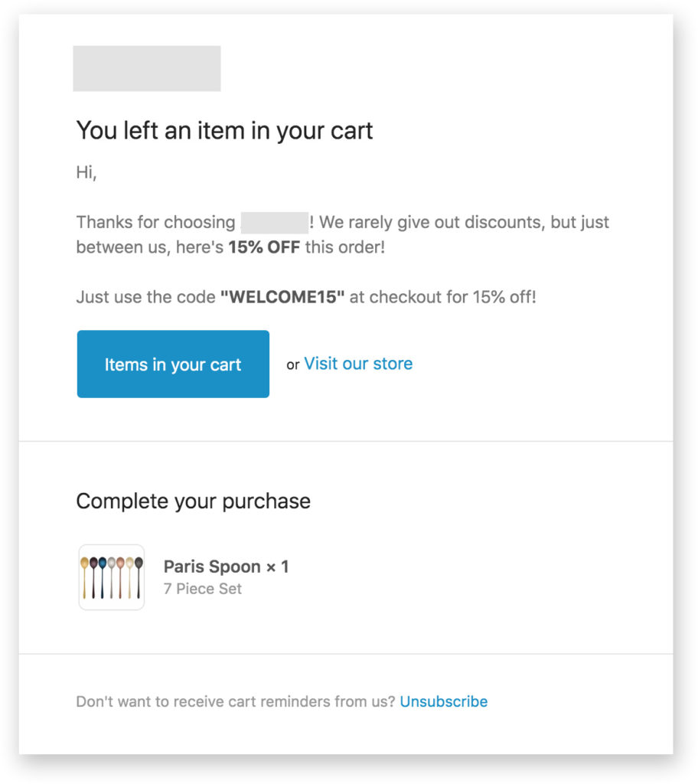
Task: Click the dark brown spoon in thumbnail
Action: point(93,563)
